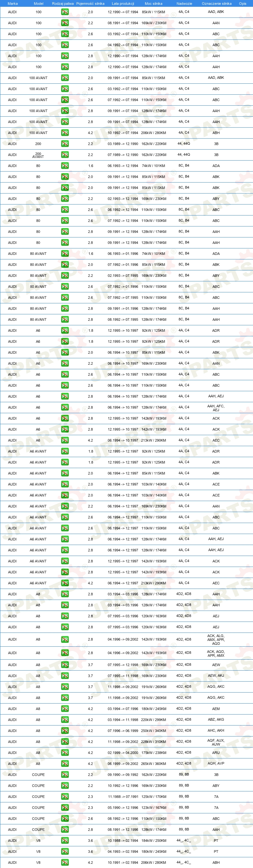Click fuel icon in 80 AVANT 2.2 ABY row
The image size is (253, 868).
tap(65, 276)
